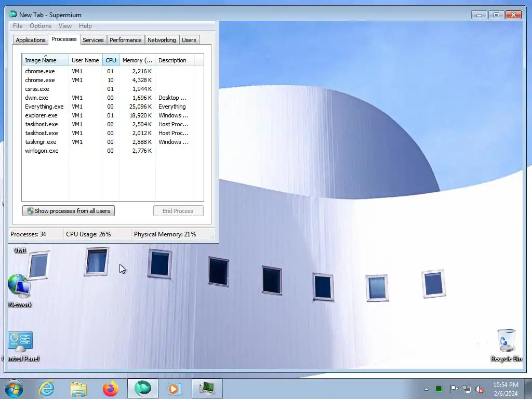Screen dimensions: 532x399
Task: Open the Options menu
Action: (41, 26)
